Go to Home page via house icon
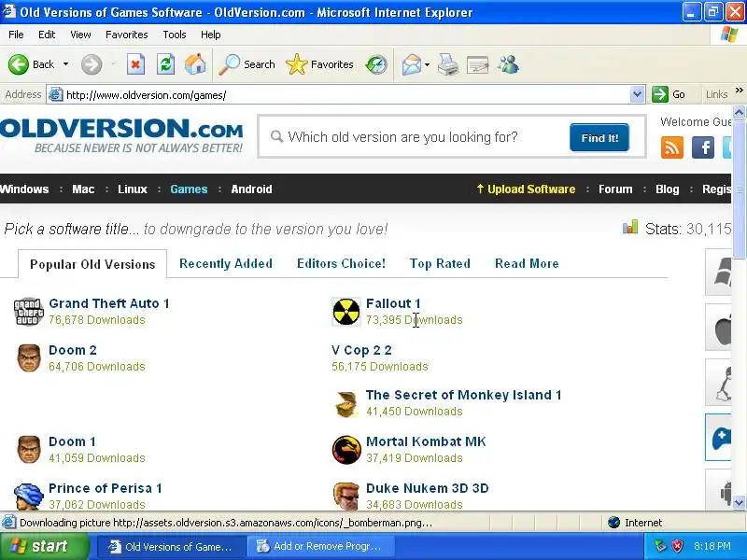 point(195,64)
